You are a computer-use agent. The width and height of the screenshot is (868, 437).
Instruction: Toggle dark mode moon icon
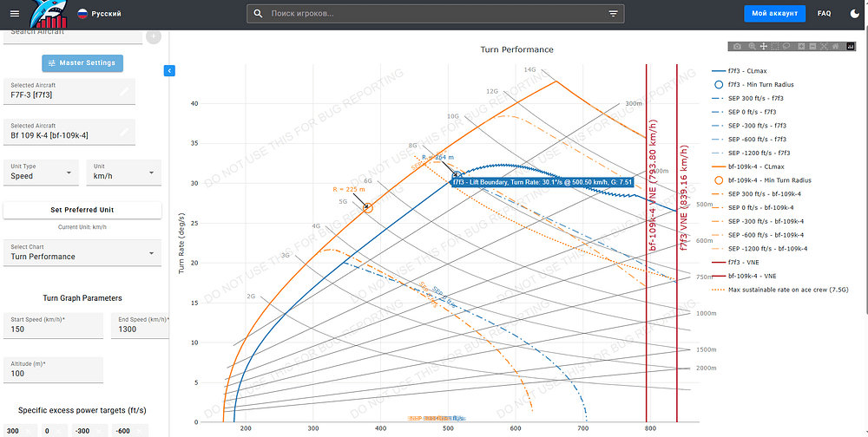(852, 14)
